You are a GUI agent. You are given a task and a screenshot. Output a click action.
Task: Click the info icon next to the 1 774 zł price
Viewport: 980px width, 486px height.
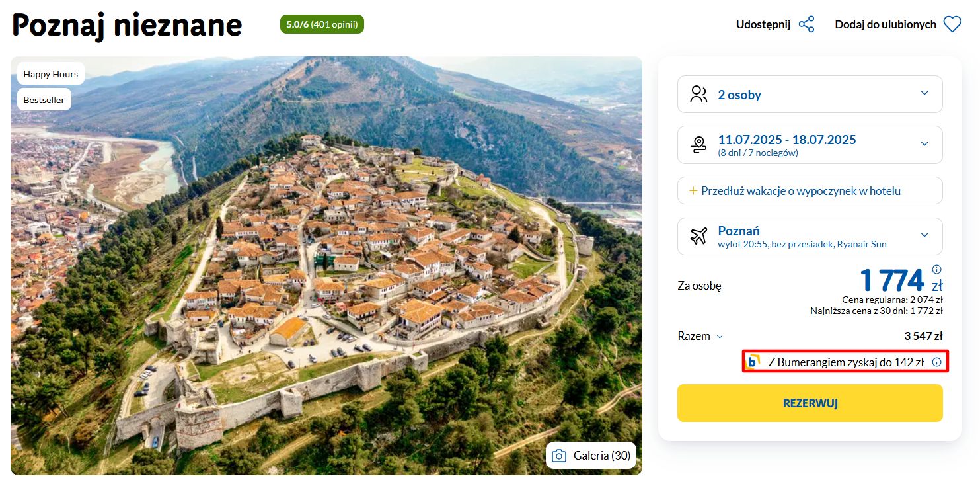tap(936, 270)
